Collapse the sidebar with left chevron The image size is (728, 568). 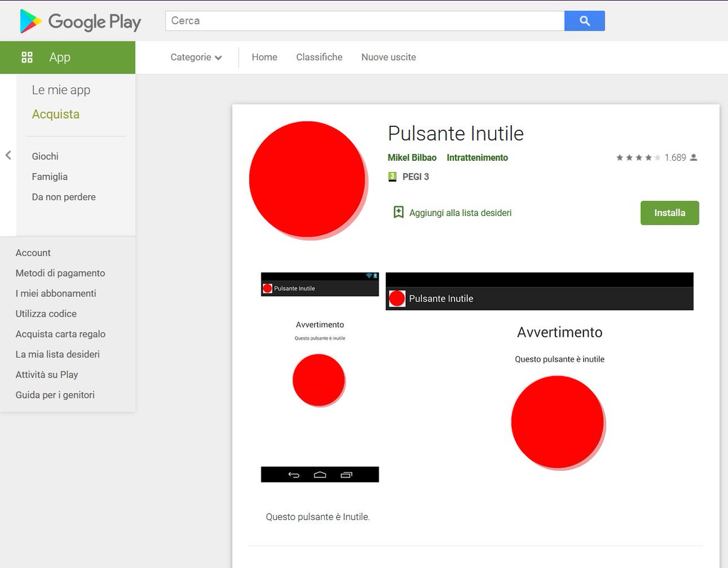(8, 155)
